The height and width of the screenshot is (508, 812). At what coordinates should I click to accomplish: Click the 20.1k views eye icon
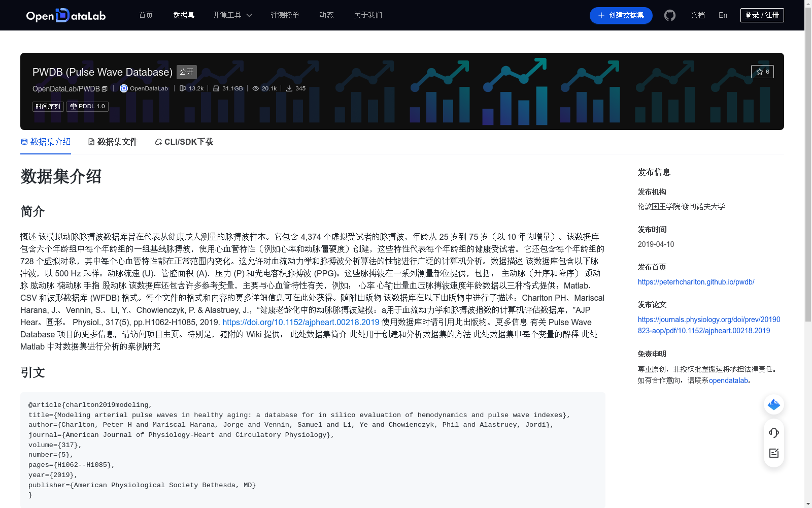coord(256,88)
